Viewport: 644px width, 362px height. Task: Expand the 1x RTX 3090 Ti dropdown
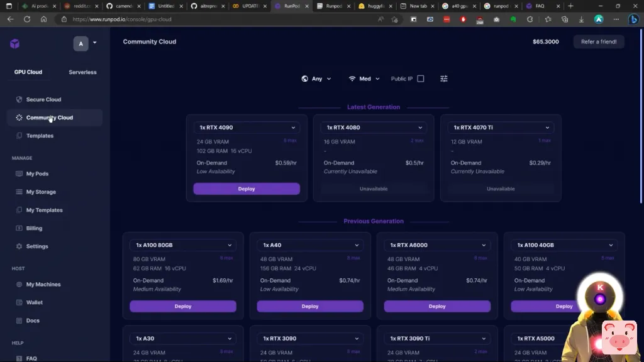[438, 338]
